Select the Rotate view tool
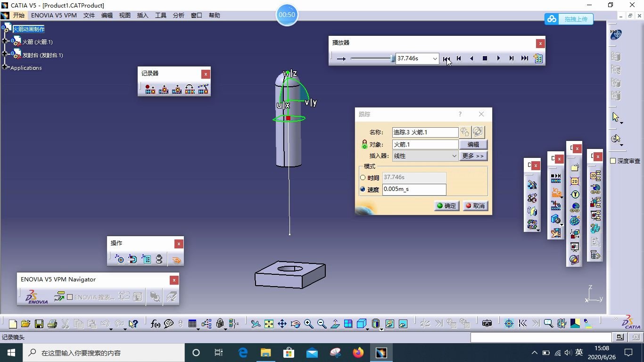The width and height of the screenshot is (644, 362). tap(296, 324)
